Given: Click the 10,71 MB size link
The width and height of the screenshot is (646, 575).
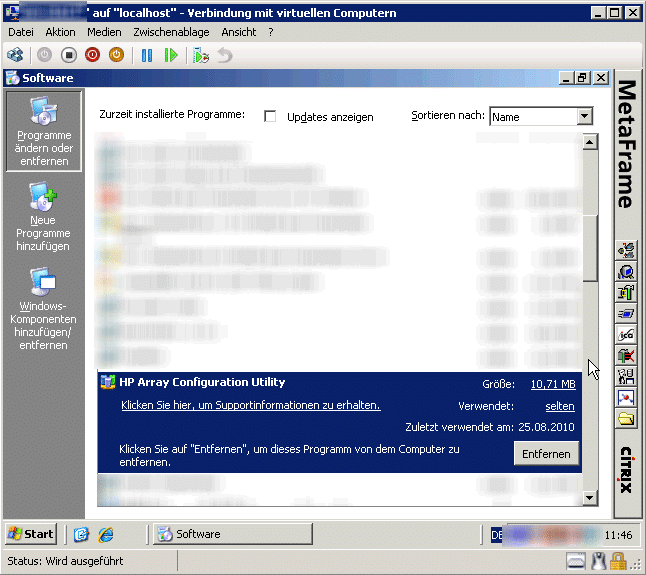Looking at the screenshot, I should point(553,384).
